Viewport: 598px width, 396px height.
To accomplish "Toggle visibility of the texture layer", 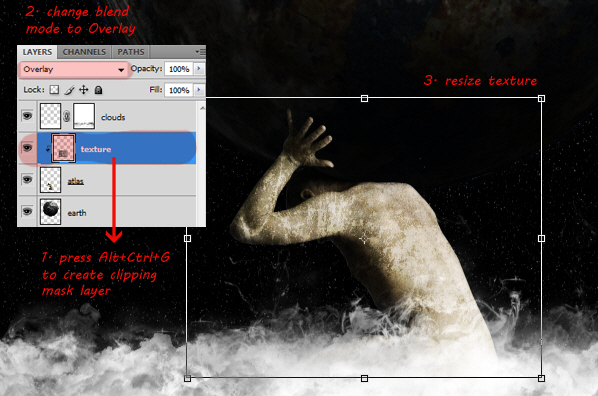I will coord(27,148).
